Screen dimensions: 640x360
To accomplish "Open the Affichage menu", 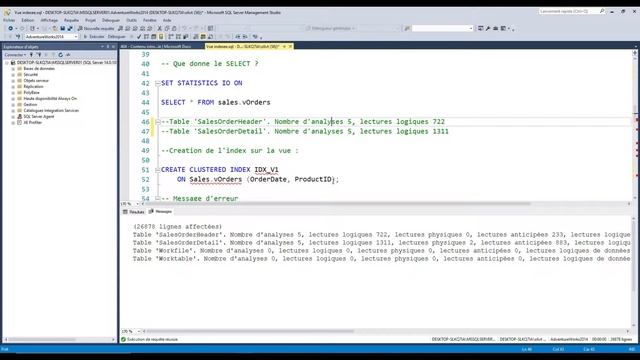I will pyautogui.click(x=49, y=20).
